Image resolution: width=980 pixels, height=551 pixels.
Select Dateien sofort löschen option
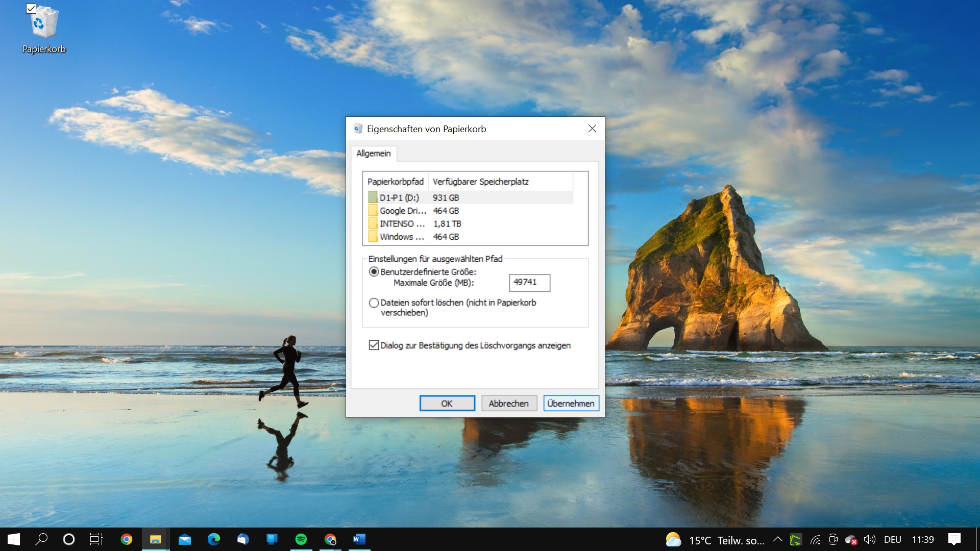coord(374,303)
